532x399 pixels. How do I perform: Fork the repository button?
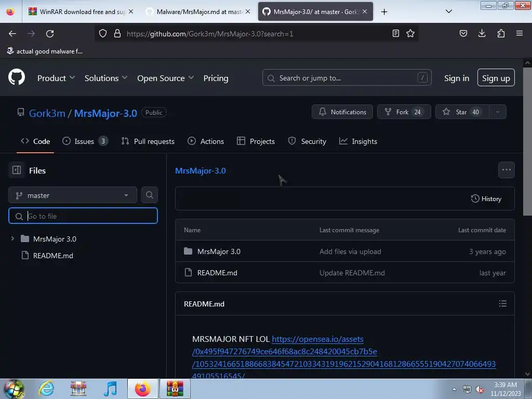[404, 112]
